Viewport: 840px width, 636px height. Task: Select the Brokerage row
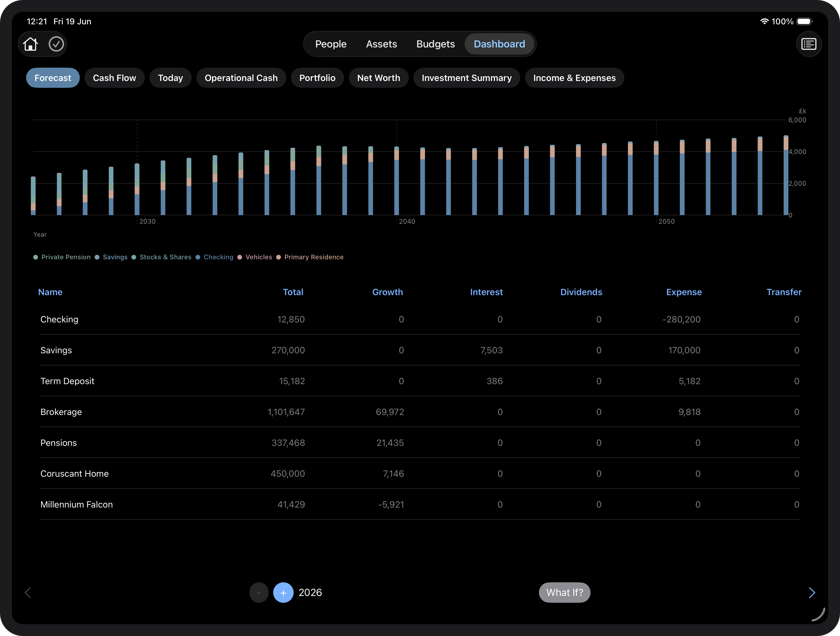click(420, 412)
